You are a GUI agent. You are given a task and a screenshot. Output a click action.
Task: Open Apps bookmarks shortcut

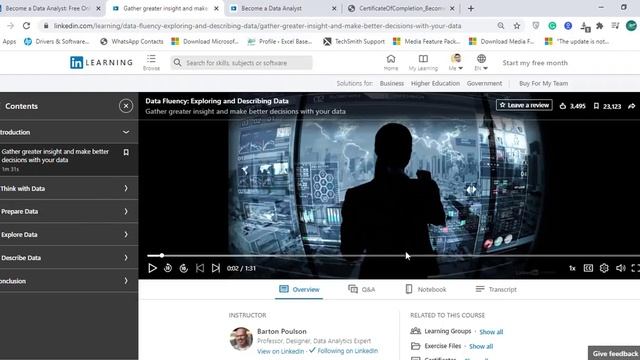9,41
